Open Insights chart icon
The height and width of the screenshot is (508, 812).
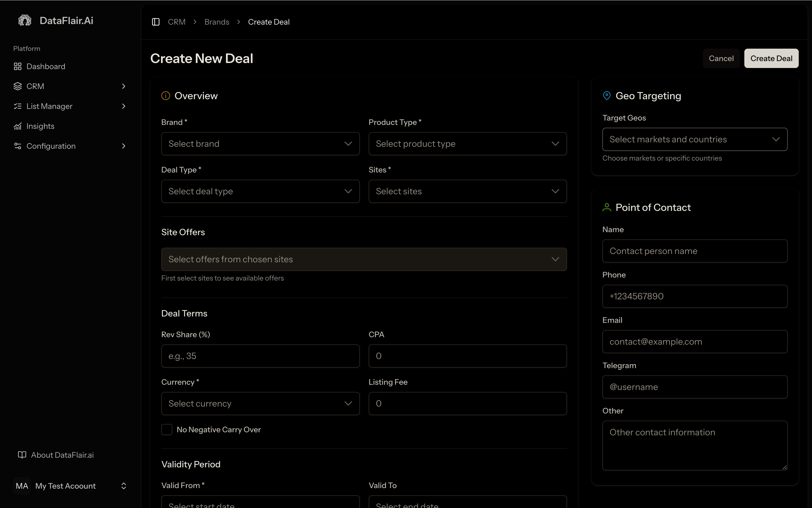tap(17, 126)
